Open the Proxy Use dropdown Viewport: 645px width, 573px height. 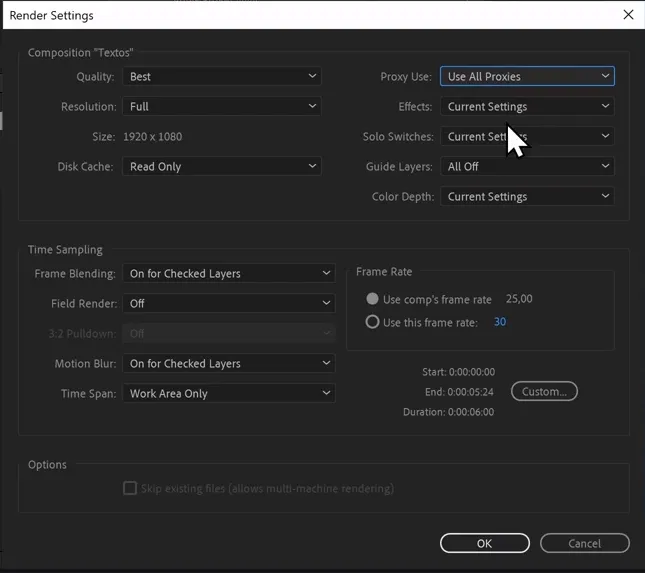point(527,77)
